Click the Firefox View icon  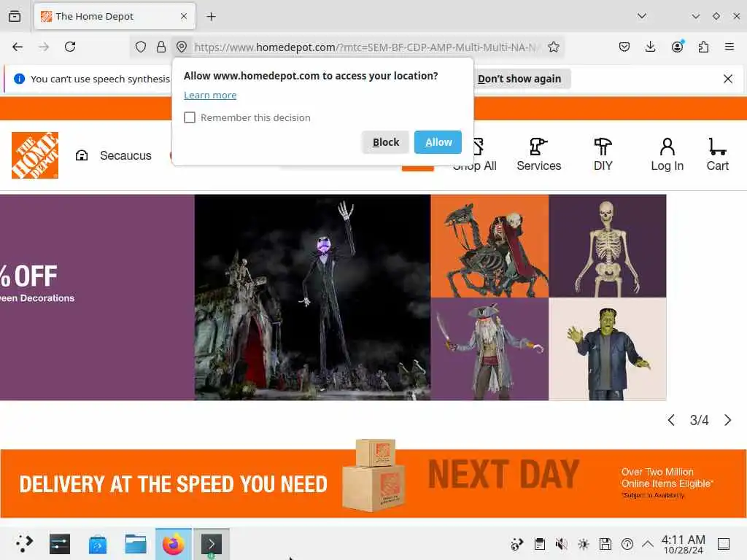pos(15,16)
